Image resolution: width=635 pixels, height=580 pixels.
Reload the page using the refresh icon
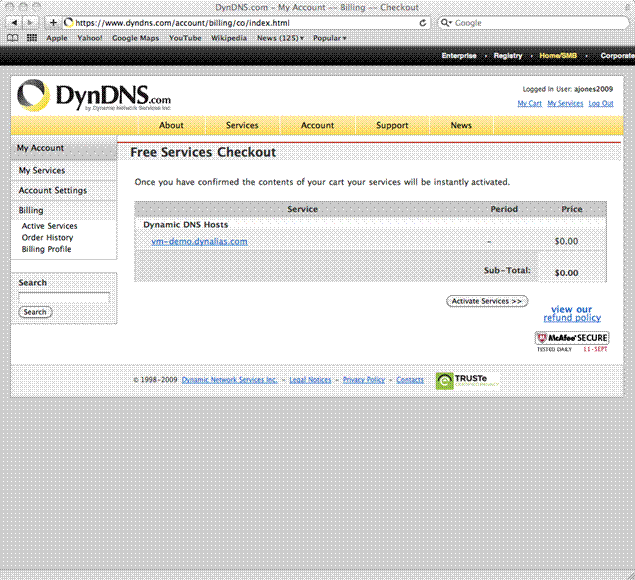423,23
